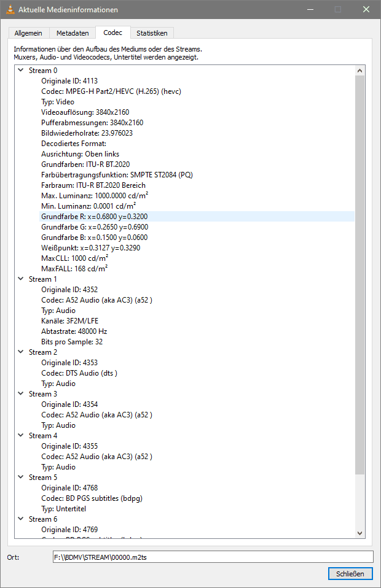Click the vertical scrollbar thumb
Image resolution: width=381 pixels, height=588 pixels.
[359, 274]
